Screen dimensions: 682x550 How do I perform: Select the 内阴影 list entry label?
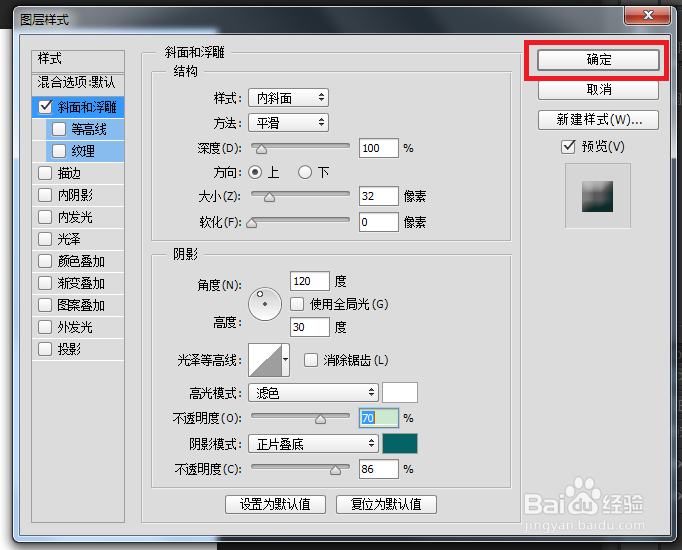pyautogui.click(x=75, y=195)
